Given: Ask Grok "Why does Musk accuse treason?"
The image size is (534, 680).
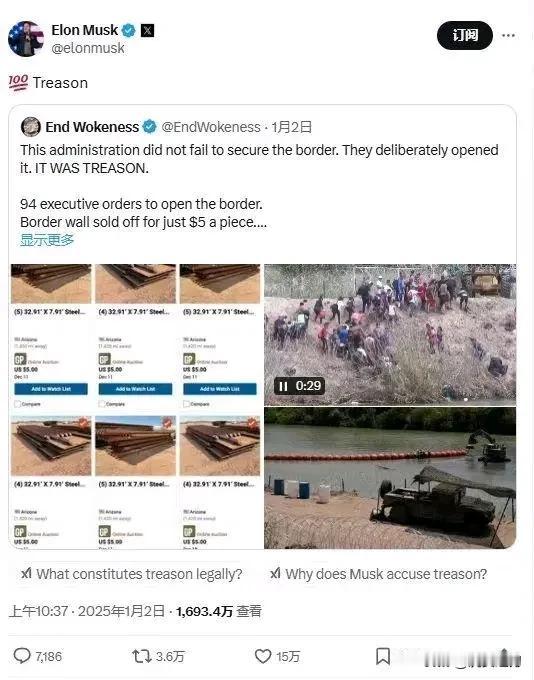Looking at the screenshot, I should (x=378, y=574).
